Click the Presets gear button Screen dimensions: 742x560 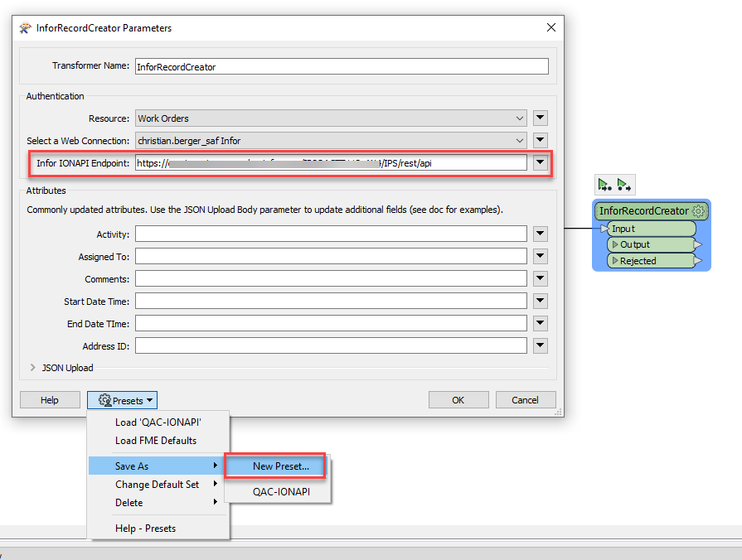pos(122,400)
